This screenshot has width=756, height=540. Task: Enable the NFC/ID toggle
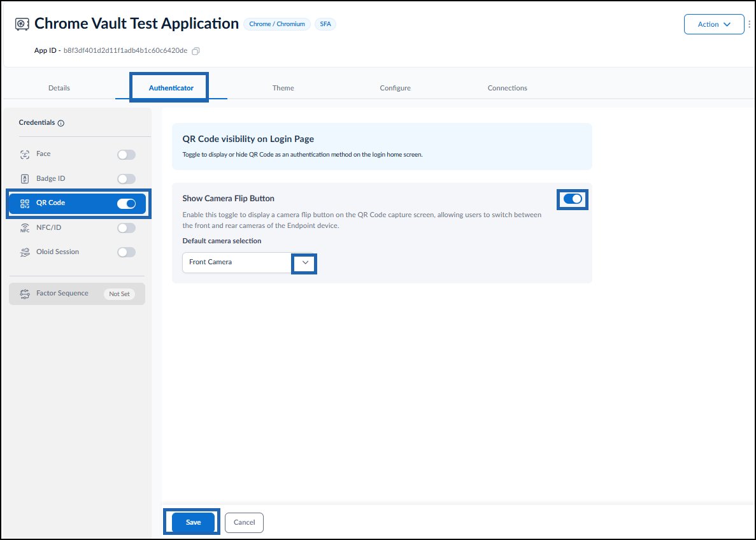click(x=126, y=227)
